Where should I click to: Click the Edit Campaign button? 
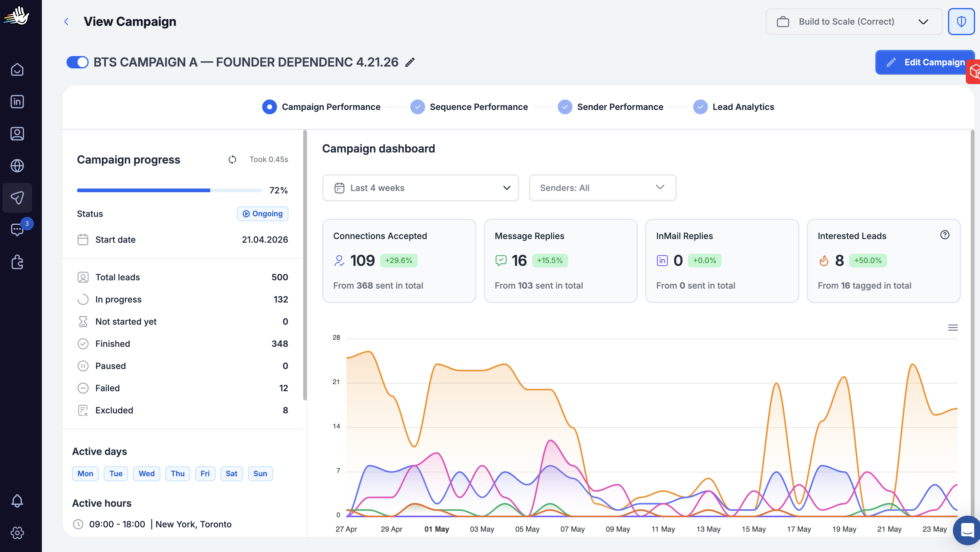925,63
